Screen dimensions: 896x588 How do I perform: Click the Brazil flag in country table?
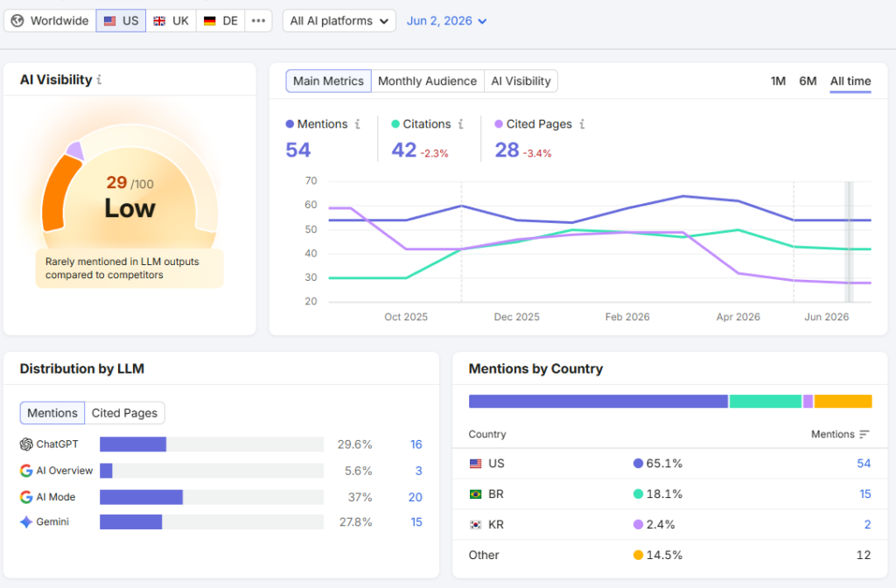[475, 494]
